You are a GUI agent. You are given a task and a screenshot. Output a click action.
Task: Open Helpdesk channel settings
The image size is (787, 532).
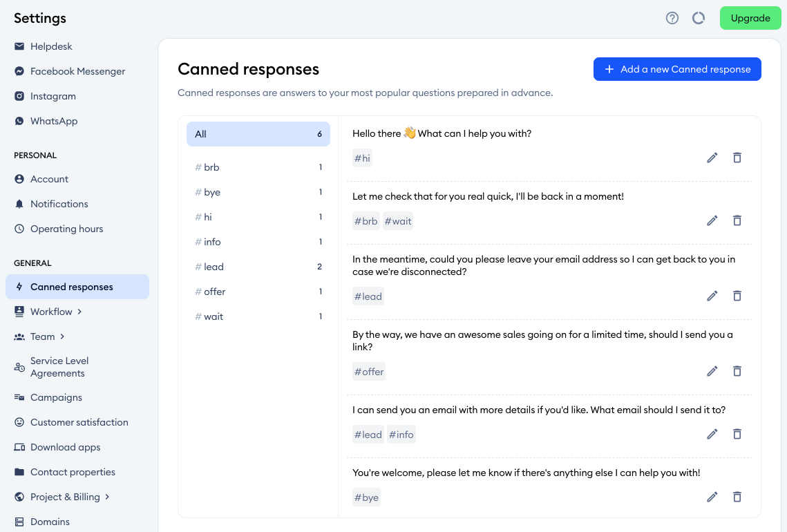point(51,46)
